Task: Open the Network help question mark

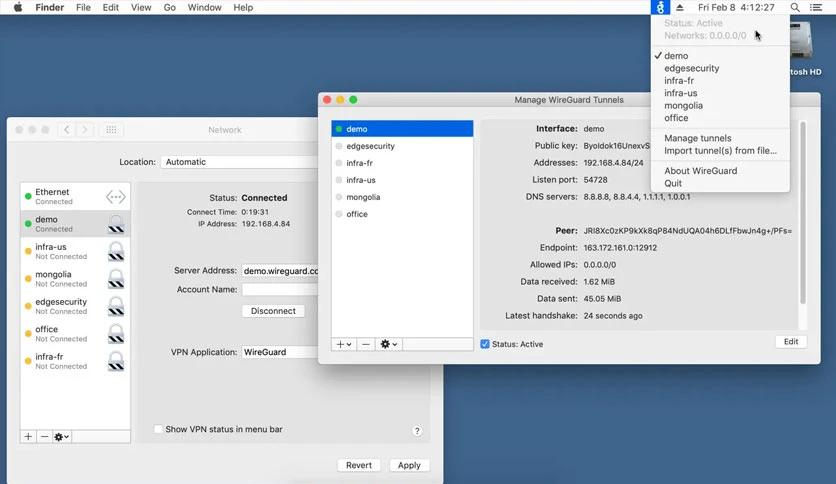Action: (x=417, y=431)
